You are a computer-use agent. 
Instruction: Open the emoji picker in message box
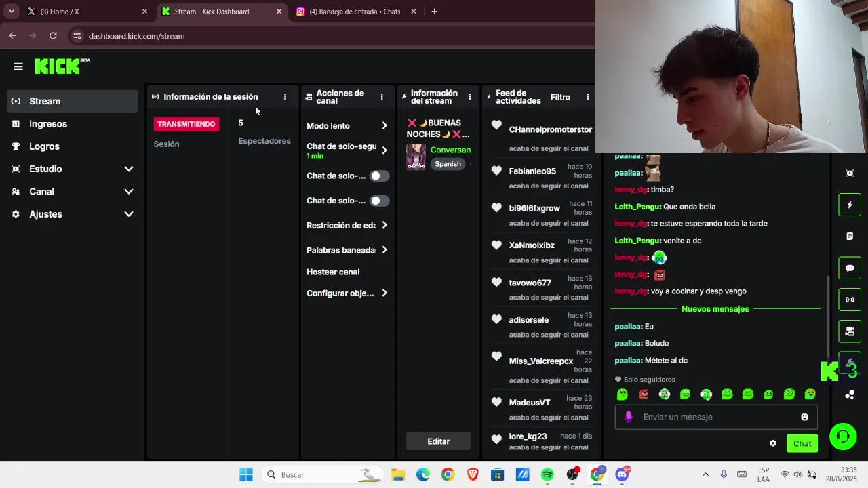(x=804, y=417)
